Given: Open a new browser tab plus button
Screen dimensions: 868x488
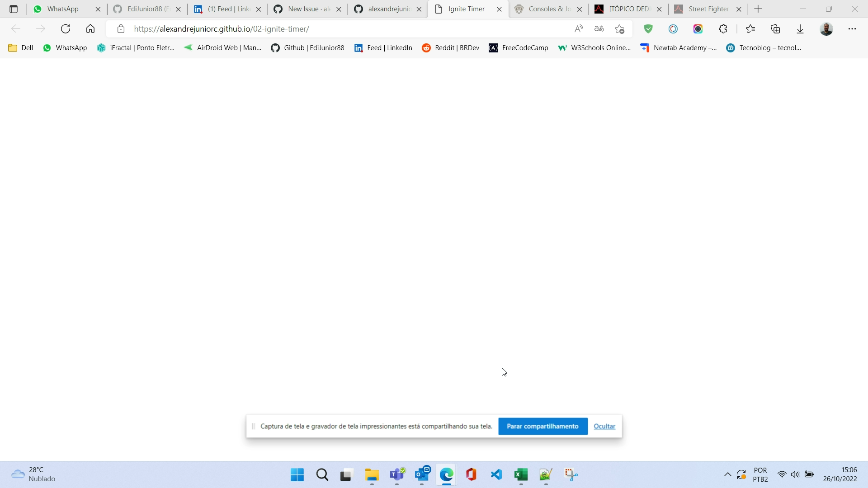Looking at the screenshot, I should coord(758,9).
